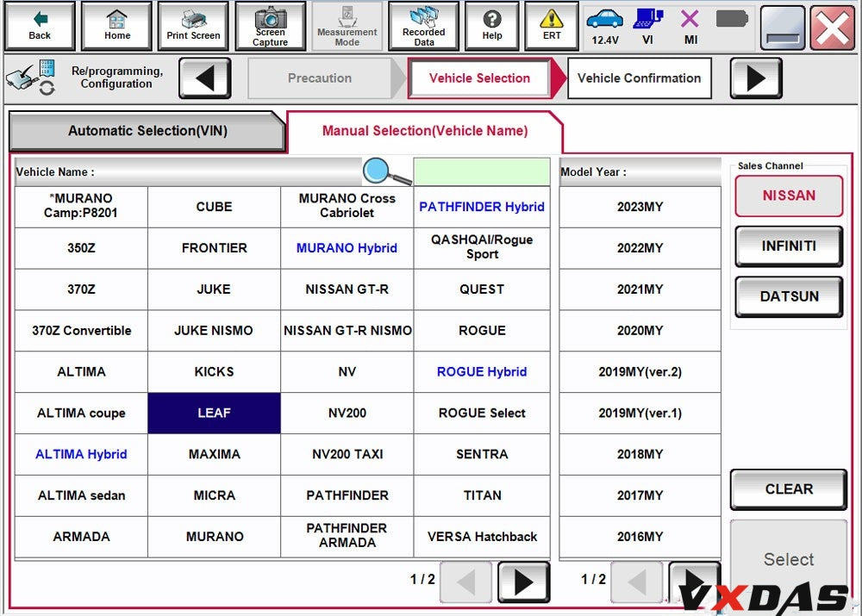Pick KICKS vehicle
862x616 pixels.
pyautogui.click(x=214, y=371)
